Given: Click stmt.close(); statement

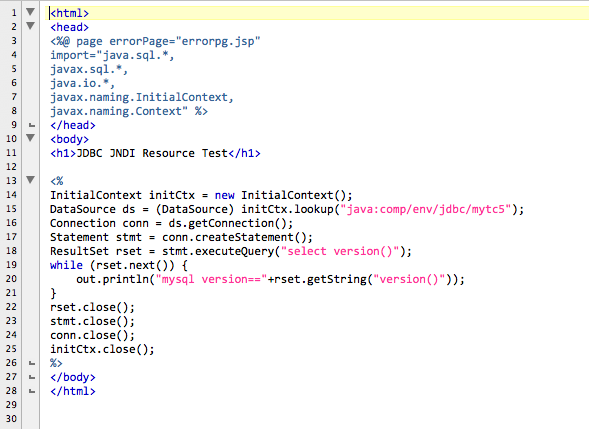Looking at the screenshot, I should click(92, 321).
